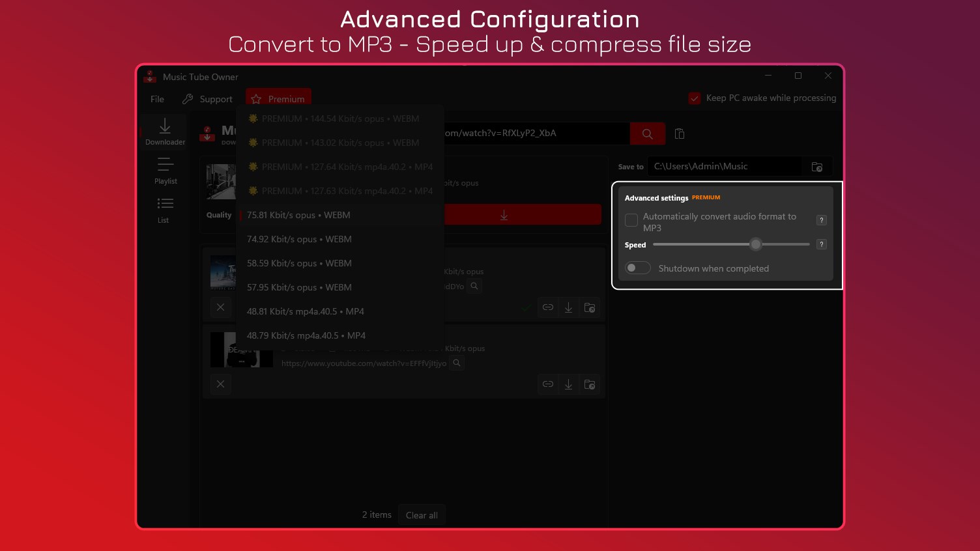Viewport: 980px width, 551px height.
Task: Click the download arrow icon on second video
Action: click(568, 384)
